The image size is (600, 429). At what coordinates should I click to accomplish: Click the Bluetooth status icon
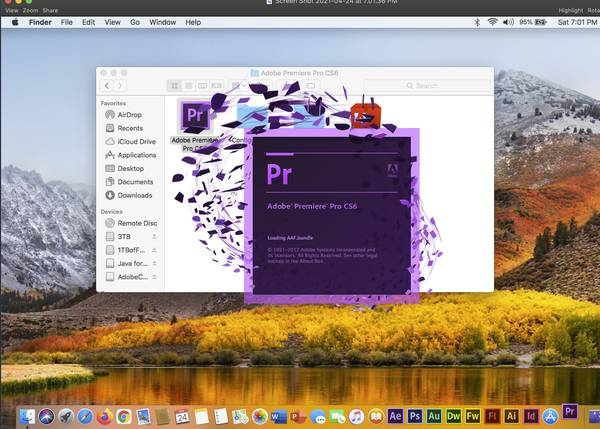(x=477, y=22)
